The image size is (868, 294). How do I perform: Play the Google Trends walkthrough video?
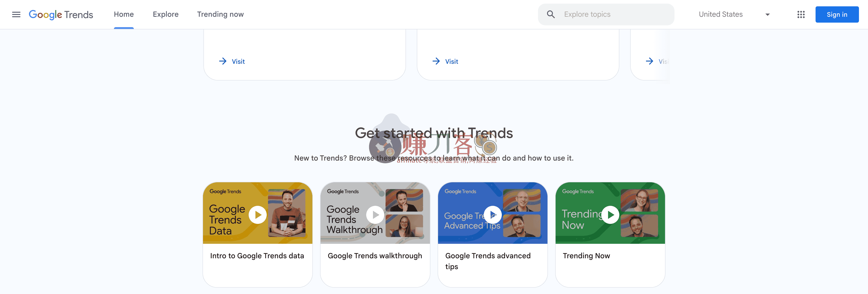point(375,214)
